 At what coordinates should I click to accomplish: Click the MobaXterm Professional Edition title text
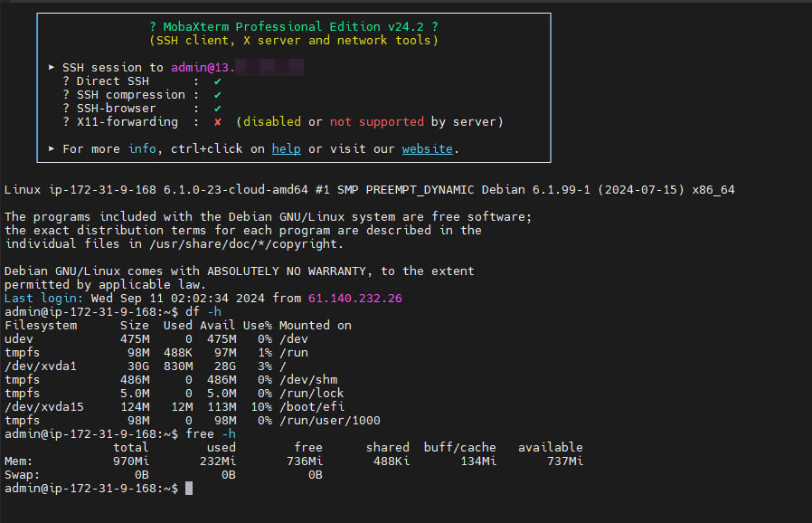[x=293, y=26]
